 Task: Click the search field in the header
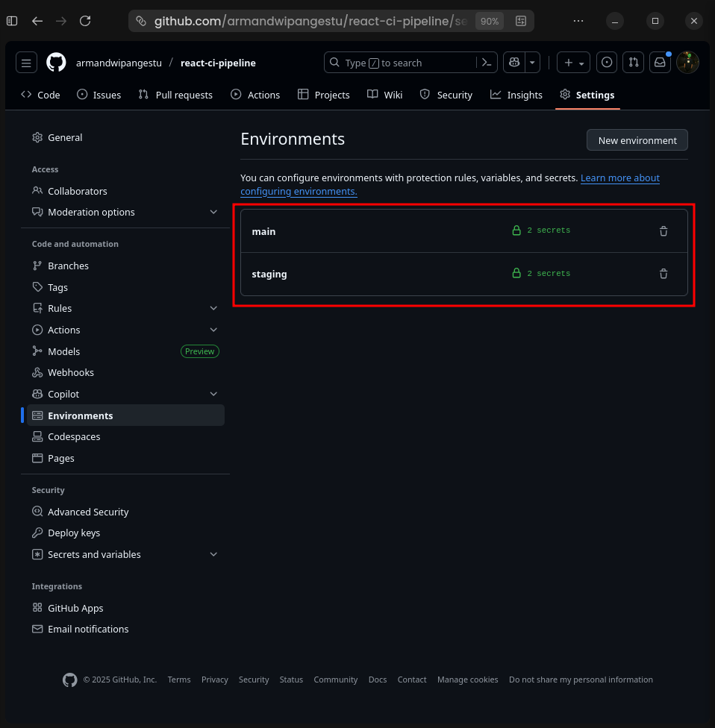[x=403, y=62]
